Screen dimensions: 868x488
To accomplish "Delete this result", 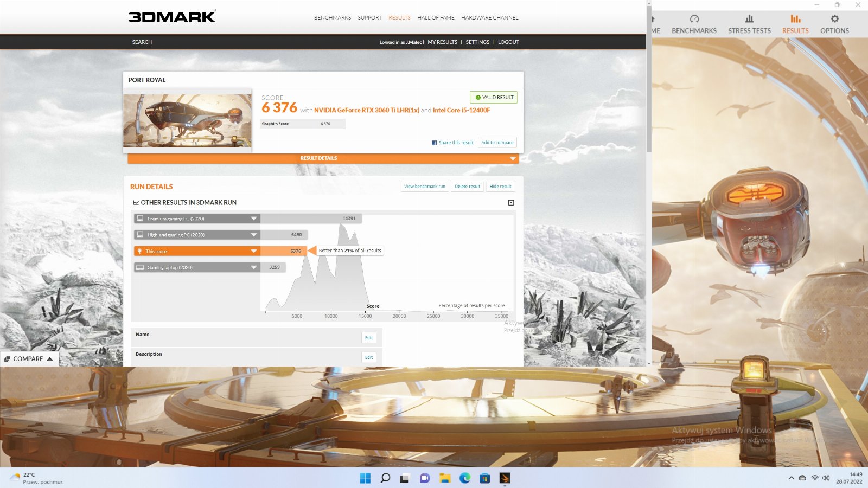I will [467, 186].
